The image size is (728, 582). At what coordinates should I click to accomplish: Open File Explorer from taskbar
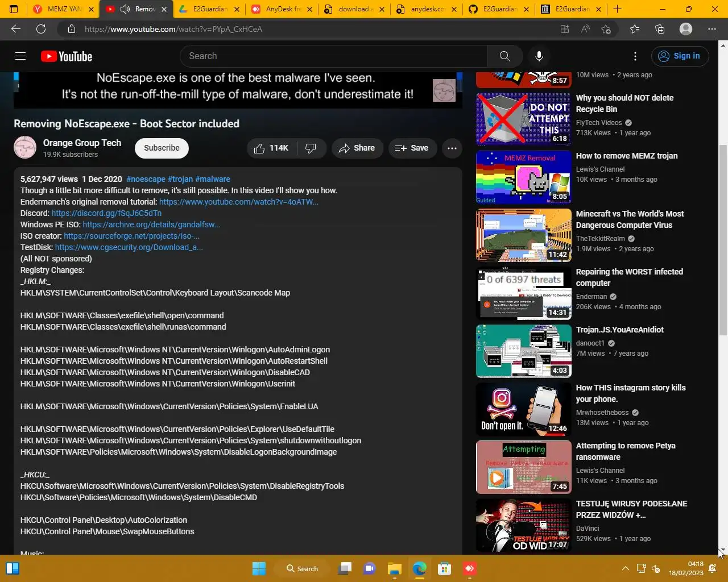pos(395,568)
